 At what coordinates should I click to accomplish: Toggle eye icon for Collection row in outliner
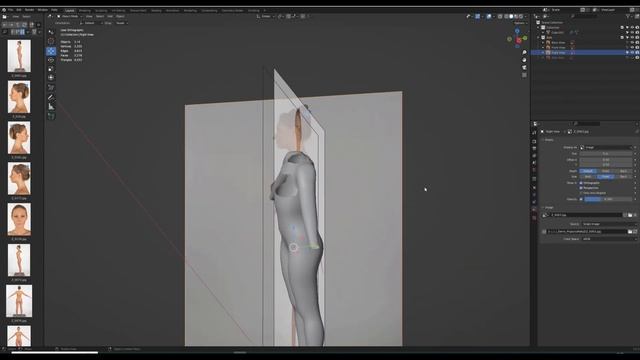click(632, 27)
